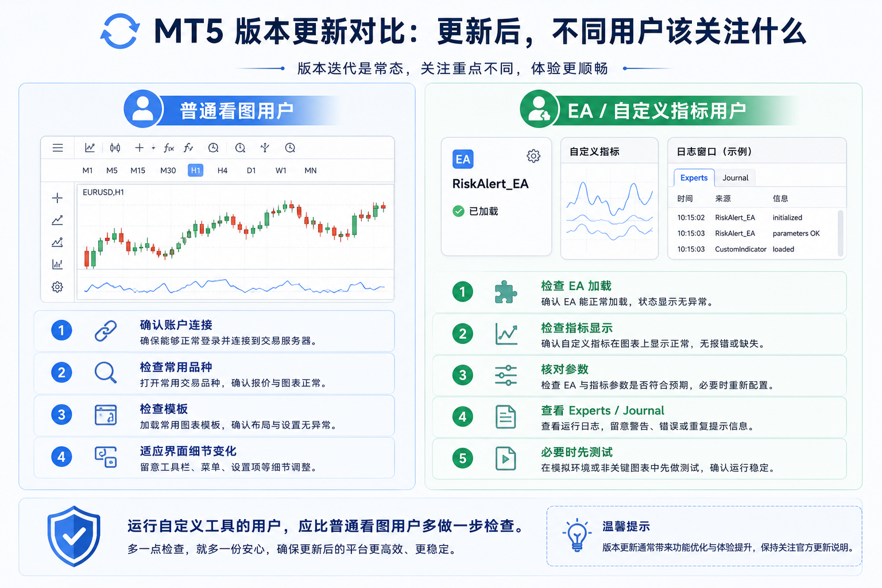Click EURUSD,H1 chart label
Viewport: 882px width, 588px height.
(103, 192)
